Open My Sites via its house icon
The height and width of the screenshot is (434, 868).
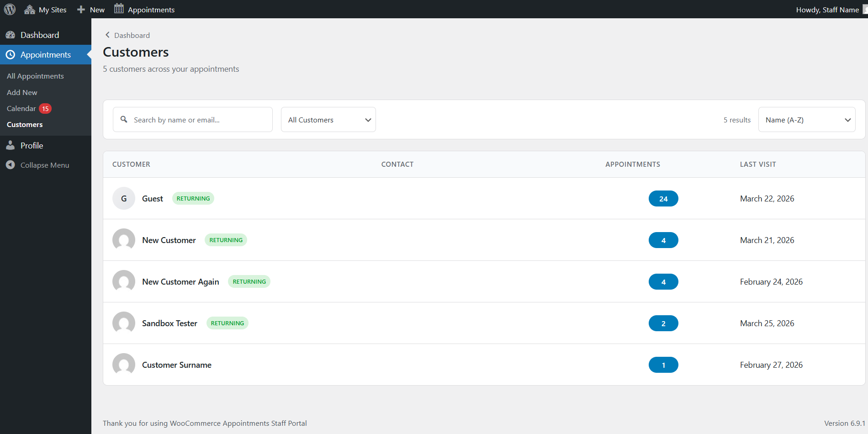pyautogui.click(x=30, y=9)
